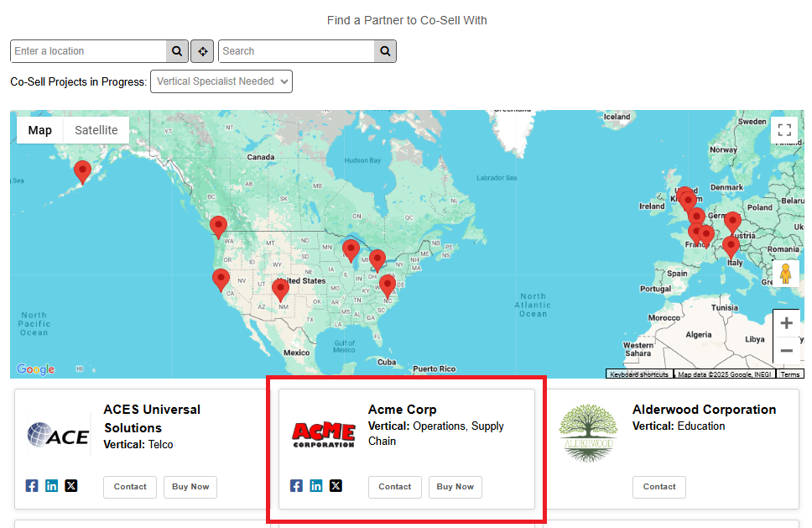Click the Michigan map pin
Viewport: 812px width, 528px height.
pos(377,259)
